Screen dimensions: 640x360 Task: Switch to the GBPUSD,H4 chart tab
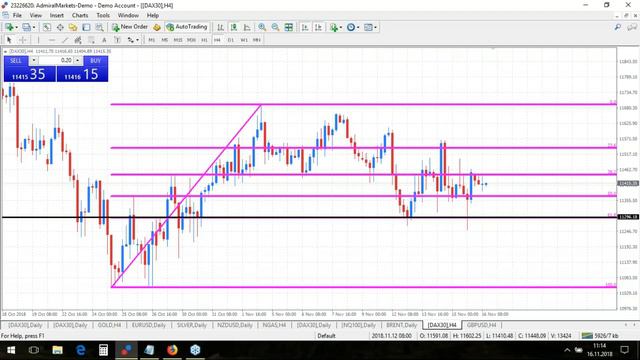click(481, 325)
